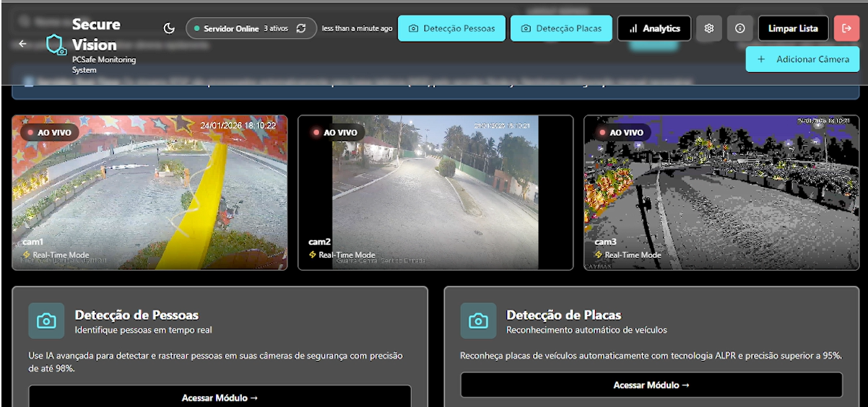868x407 pixels.
Task: Open Detecção Placas from the header
Action: (561, 28)
